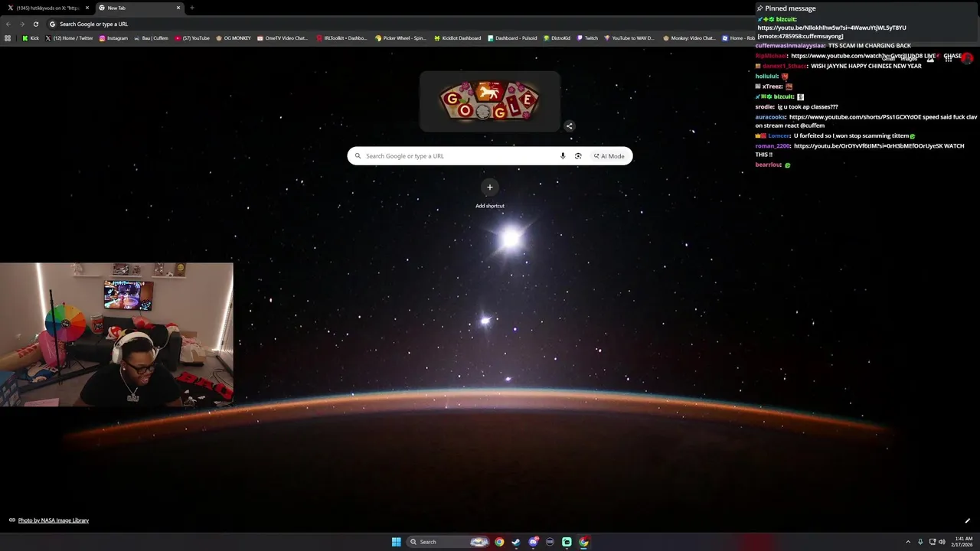Open the green square app in taskbar
The width and height of the screenshot is (980, 551).
tap(567, 542)
